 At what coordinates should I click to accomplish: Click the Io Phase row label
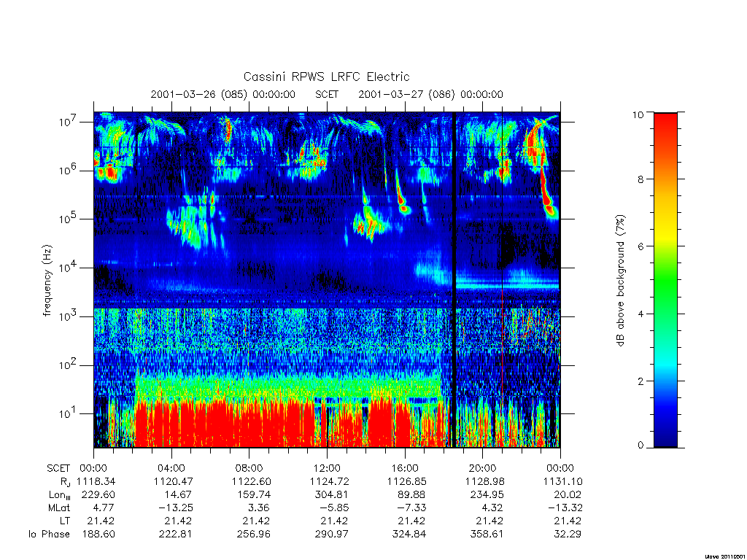coord(49,534)
